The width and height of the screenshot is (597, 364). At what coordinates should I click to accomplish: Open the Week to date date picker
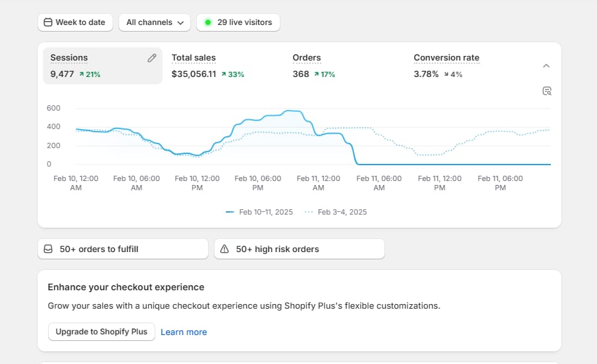click(75, 22)
